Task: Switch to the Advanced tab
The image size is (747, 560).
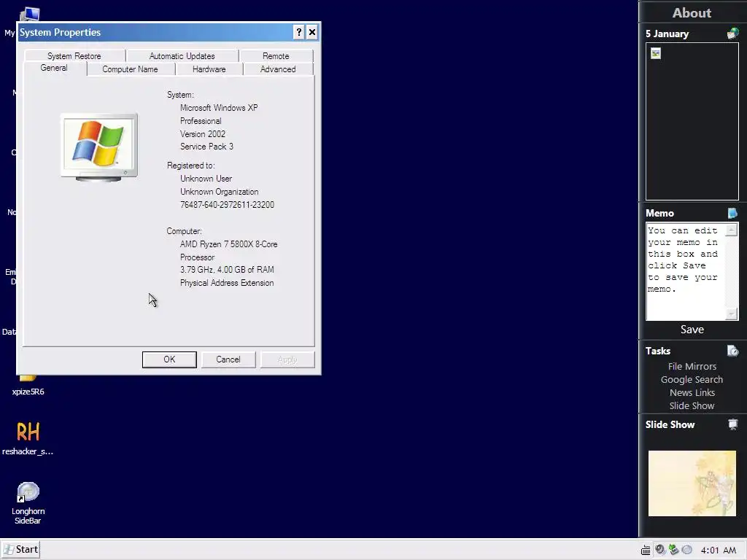Action: click(278, 69)
